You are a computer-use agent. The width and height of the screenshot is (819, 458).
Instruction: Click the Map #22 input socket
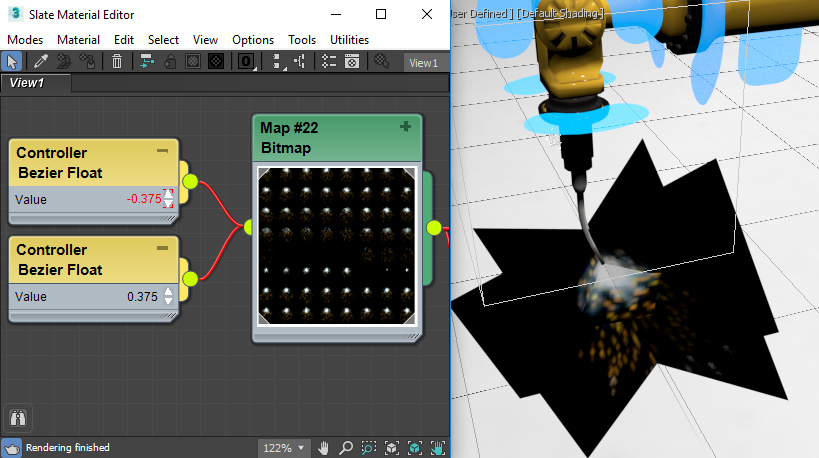point(248,227)
